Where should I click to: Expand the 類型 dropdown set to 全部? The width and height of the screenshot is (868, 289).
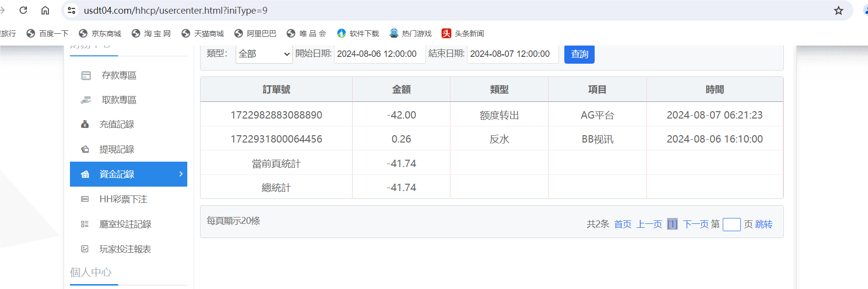264,54
